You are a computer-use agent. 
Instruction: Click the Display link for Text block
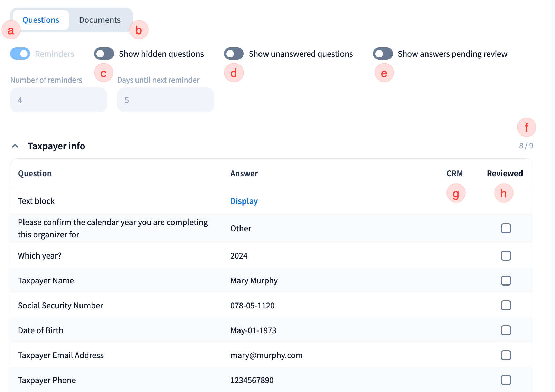point(244,201)
